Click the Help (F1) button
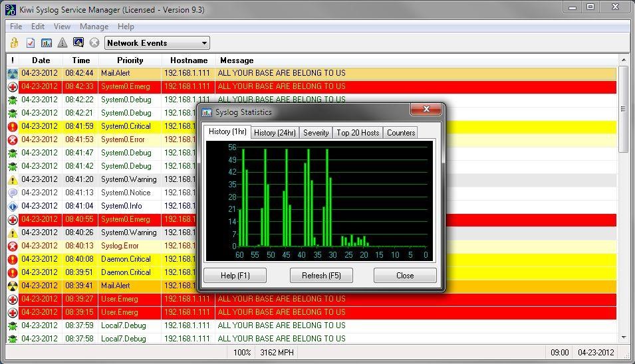The height and width of the screenshot is (364, 635). pos(235,276)
